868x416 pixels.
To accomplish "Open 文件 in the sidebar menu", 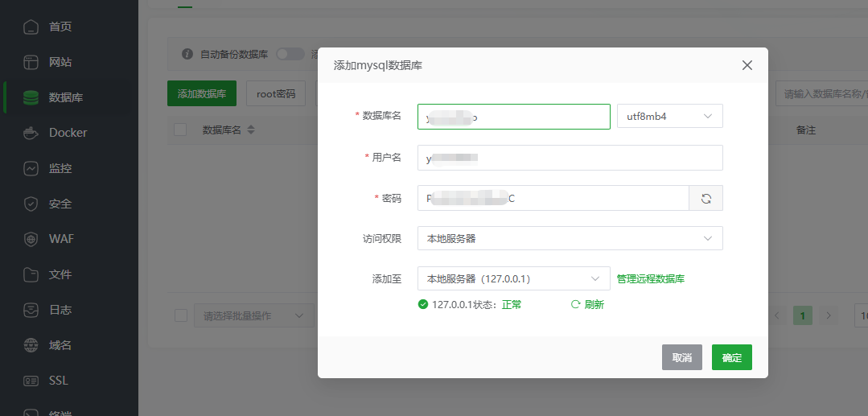I will (60, 274).
